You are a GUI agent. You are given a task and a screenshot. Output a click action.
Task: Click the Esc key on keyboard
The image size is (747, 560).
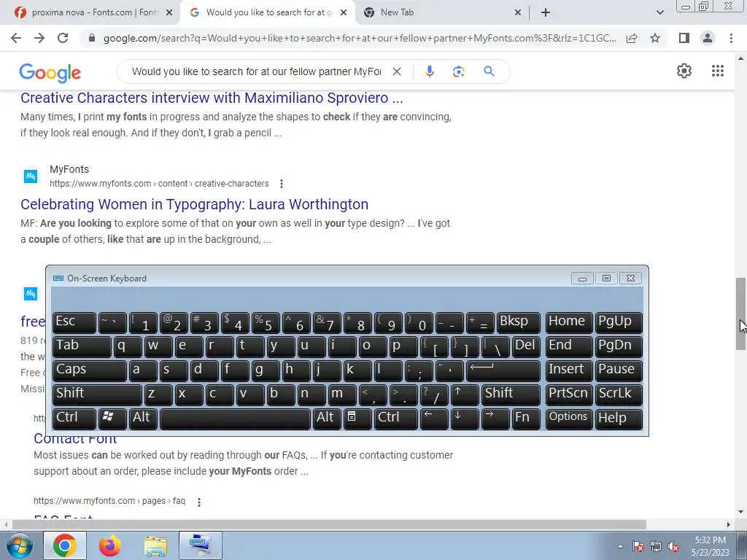[x=74, y=322]
